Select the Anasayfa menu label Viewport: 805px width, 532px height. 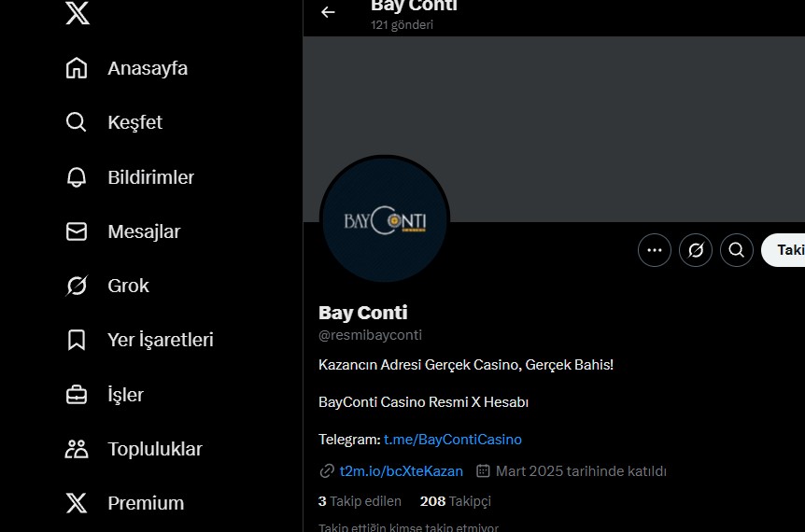coord(148,68)
